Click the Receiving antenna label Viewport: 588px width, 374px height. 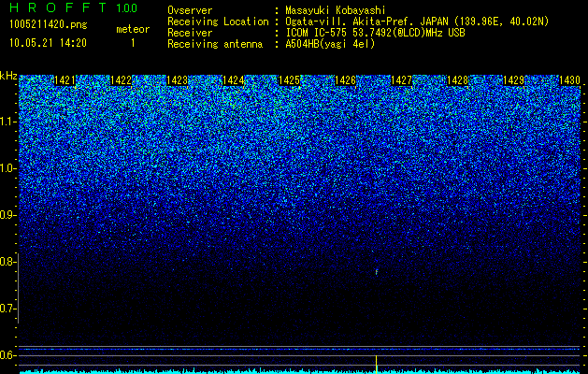pos(215,44)
